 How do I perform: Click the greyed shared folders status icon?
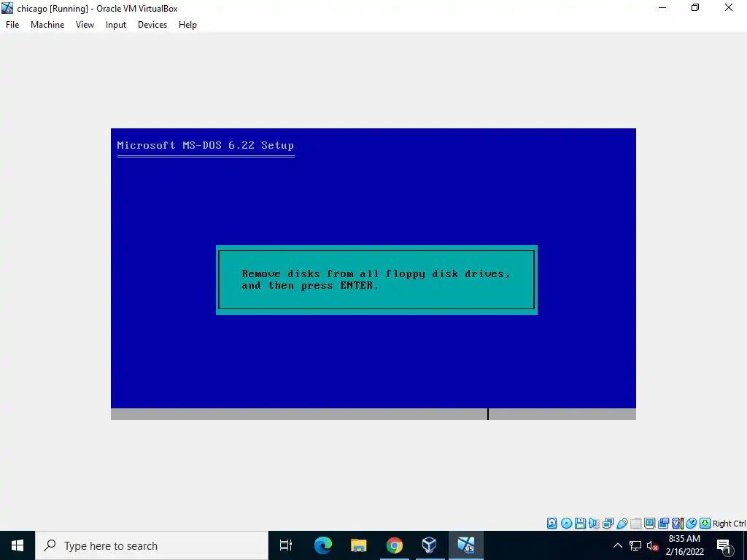[636, 524]
